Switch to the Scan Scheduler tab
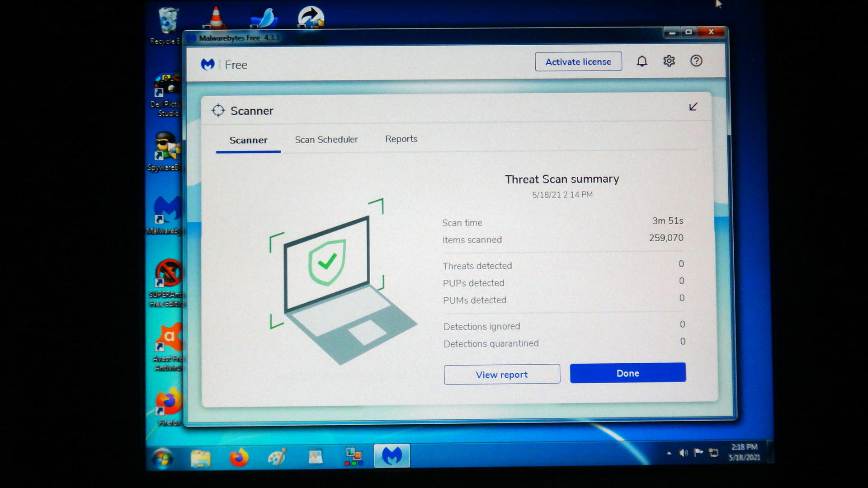The image size is (868, 488). [x=326, y=140]
